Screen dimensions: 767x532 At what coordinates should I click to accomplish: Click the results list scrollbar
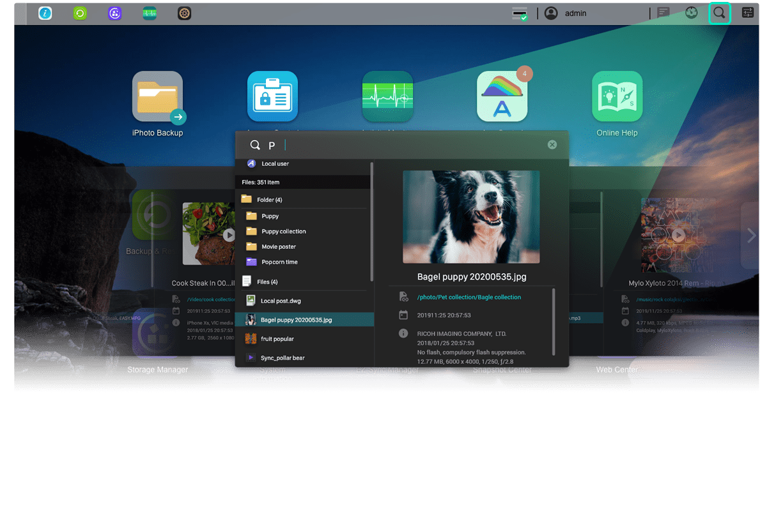[x=372, y=222]
